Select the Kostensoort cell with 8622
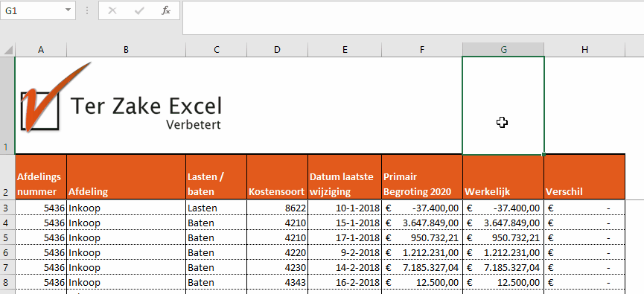The height and width of the screenshot is (294, 644). click(x=277, y=208)
